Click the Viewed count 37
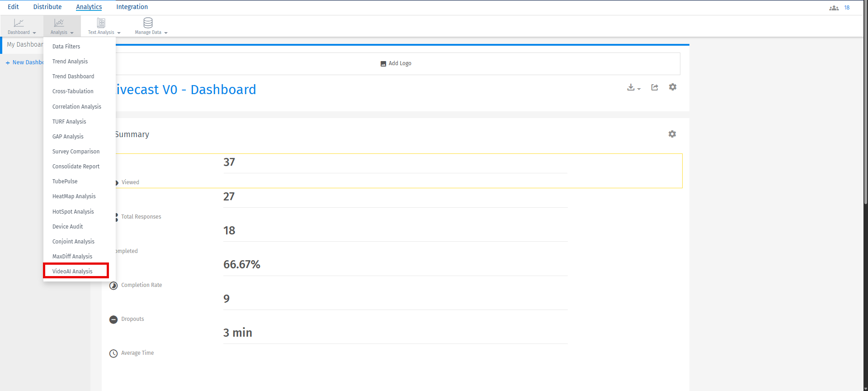 (229, 162)
